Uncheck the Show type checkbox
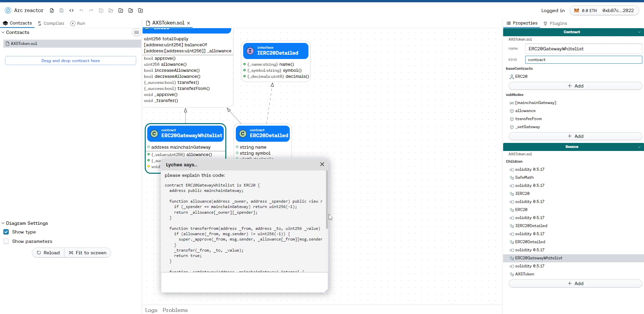644x314 pixels. tap(6, 232)
